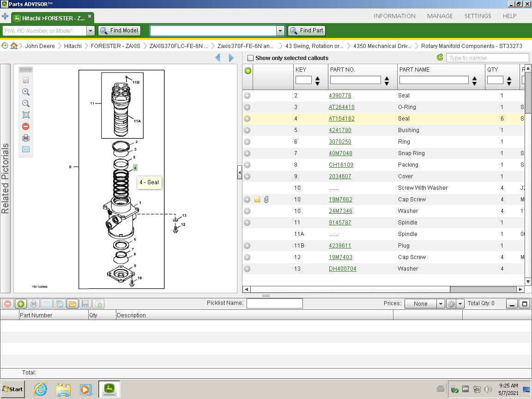Viewport: 532px width, 399px height.
Task: Open part number link AT264418
Action: 341,107
